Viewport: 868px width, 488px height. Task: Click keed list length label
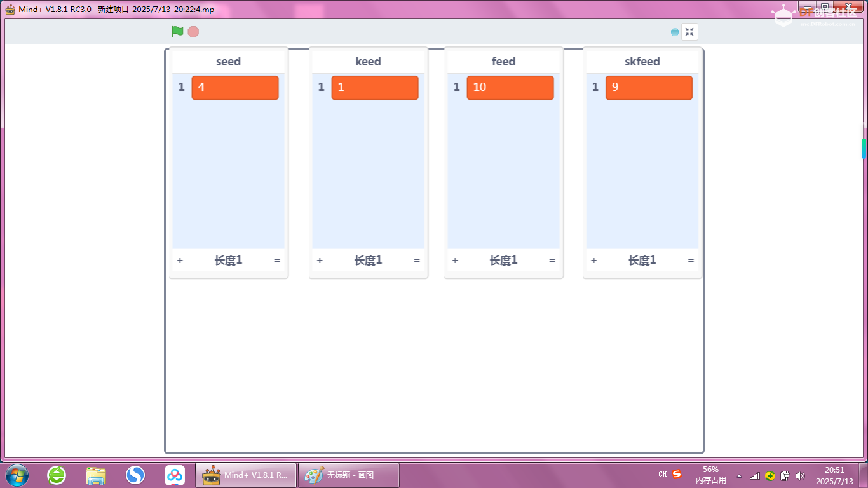click(369, 261)
